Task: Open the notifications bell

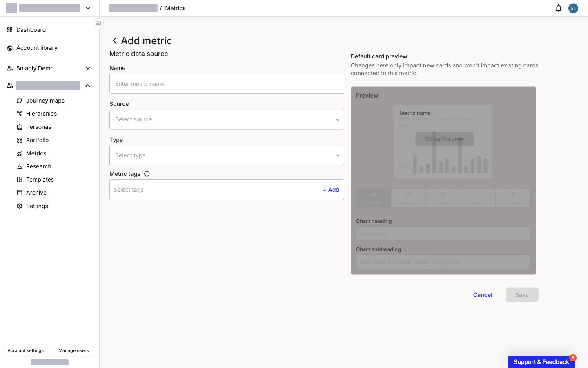Action: 559,8
